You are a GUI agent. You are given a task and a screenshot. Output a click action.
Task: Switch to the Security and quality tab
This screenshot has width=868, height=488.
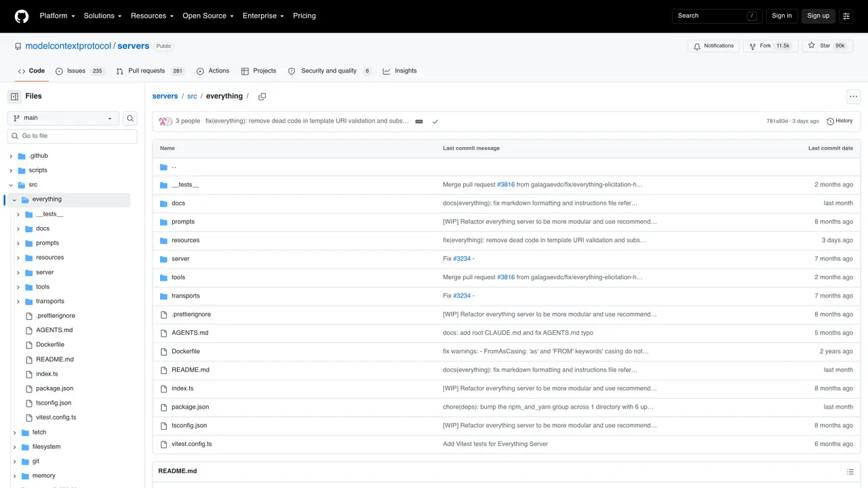(330, 71)
